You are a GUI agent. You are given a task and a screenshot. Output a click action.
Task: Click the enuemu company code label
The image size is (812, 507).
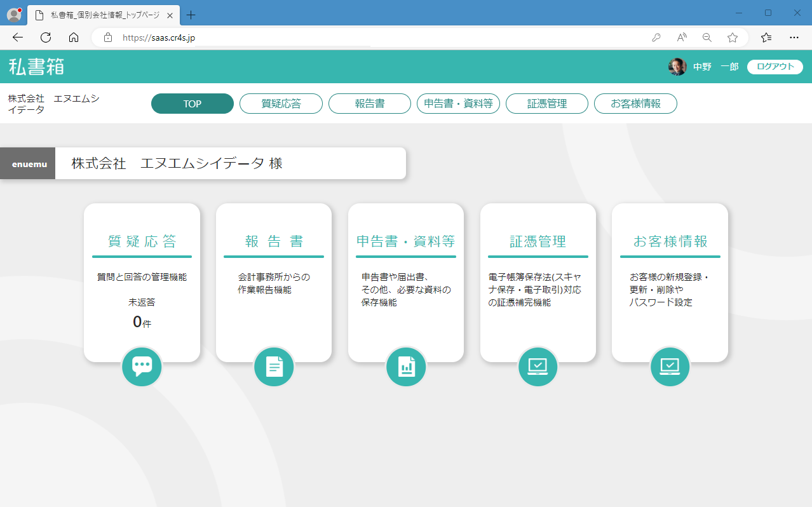coord(29,164)
